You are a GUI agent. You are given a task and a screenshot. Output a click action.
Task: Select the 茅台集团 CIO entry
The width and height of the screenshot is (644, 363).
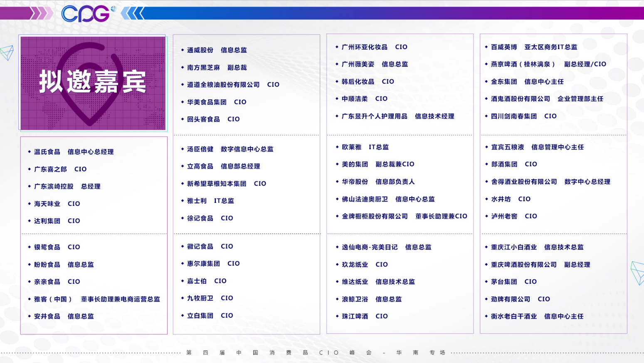[x=514, y=282]
